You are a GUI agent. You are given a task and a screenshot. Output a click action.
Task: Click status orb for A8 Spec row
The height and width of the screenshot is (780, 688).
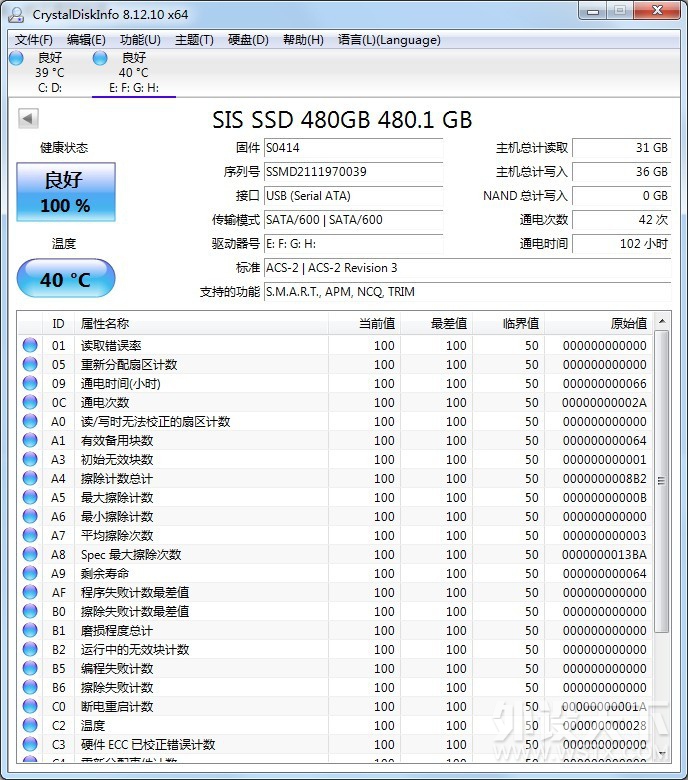(30, 554)
